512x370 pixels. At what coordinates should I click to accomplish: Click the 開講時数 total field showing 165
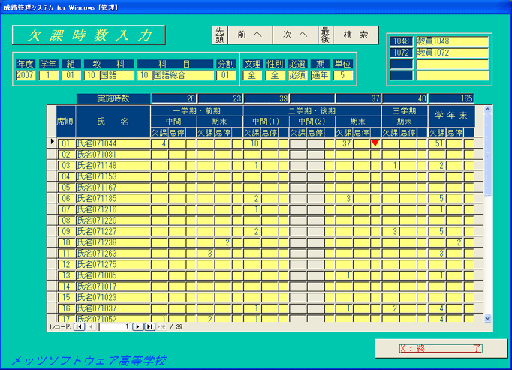[451, 99]
